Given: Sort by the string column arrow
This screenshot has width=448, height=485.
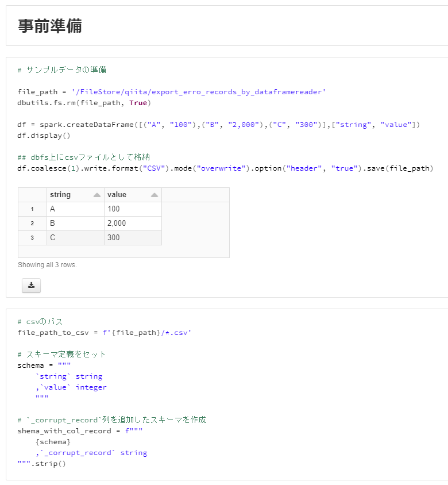Looking at the screenshot, I should coord(97,195).
